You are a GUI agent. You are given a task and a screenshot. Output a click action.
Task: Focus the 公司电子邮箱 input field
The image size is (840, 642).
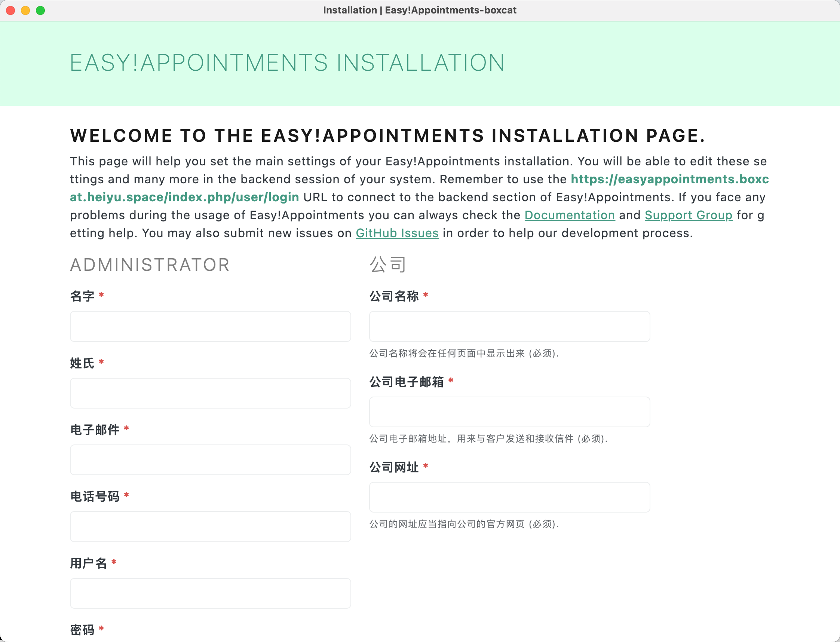510,412
